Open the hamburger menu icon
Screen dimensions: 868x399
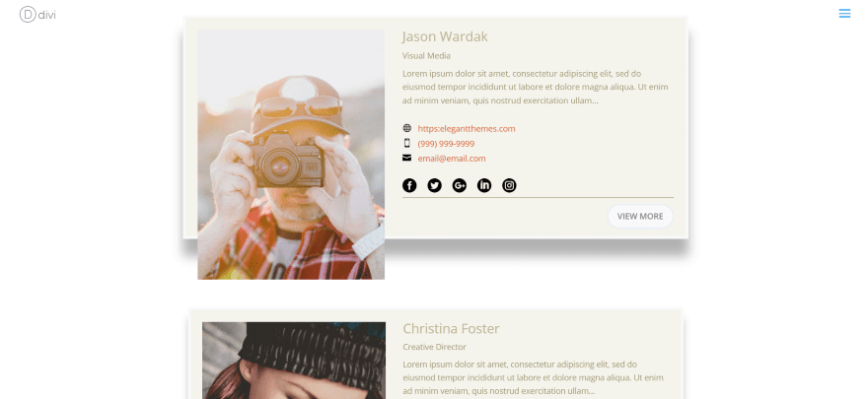pyautogui.click(x=844, y=13)
